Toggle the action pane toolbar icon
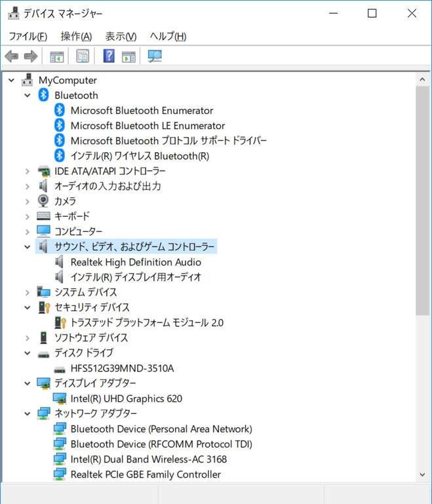 click(x=128, y=56)
